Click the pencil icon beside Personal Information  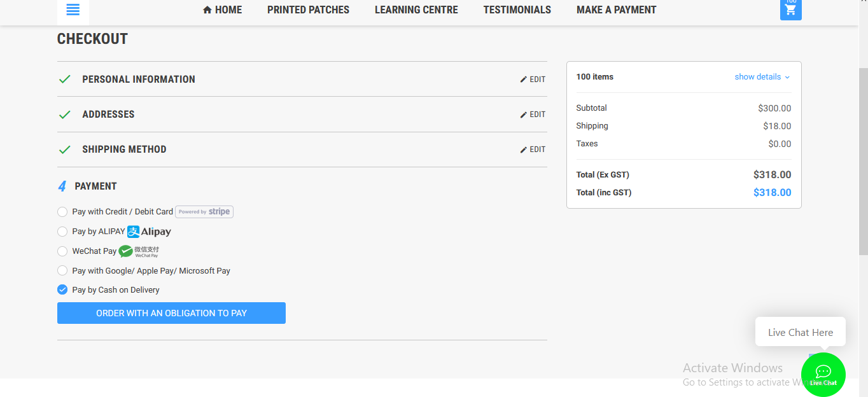pyautogui.click(x=524, y=80)
